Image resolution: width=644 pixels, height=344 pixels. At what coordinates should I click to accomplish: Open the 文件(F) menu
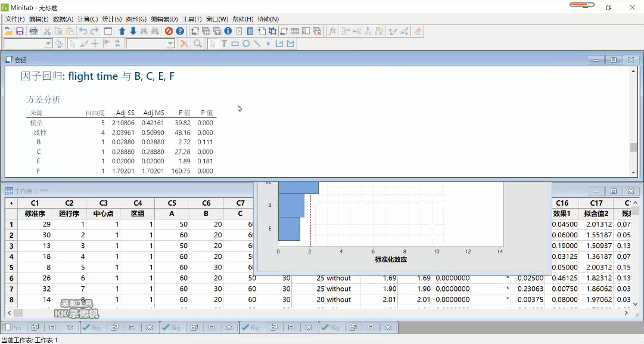15,19
